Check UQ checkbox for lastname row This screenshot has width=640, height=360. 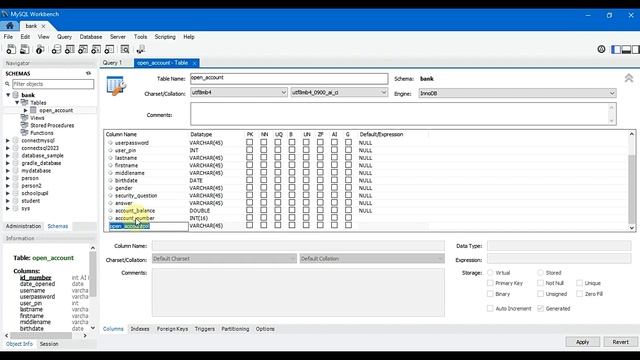[x=278, y=158]
